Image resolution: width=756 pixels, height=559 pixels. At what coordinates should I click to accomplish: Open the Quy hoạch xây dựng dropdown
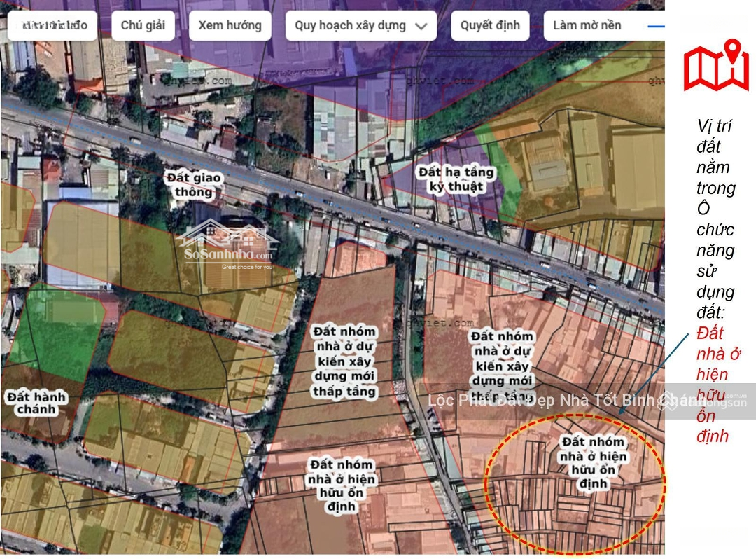click(350, 26)
